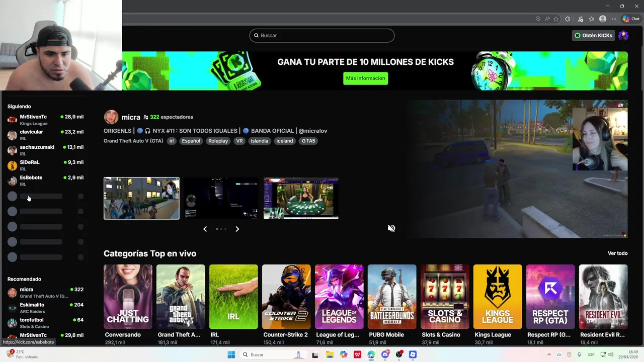Select second dark featured stream thumbnail
This screenshot has width=644, height=362.
[221, 198]
